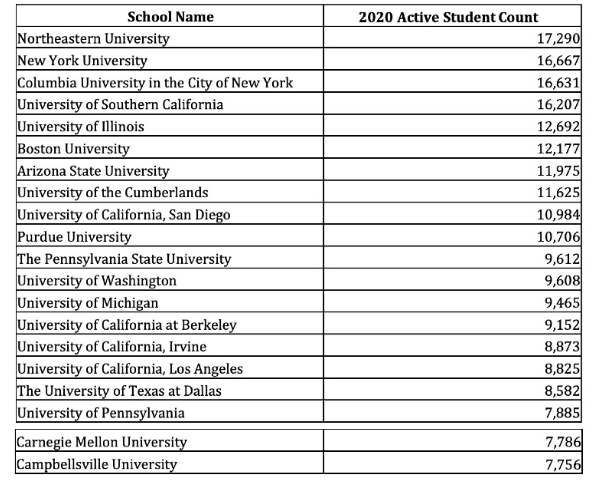The height and width of the screenshot is (499, 609).
Task: Select the Boston University cell
Action: (74, 149)
